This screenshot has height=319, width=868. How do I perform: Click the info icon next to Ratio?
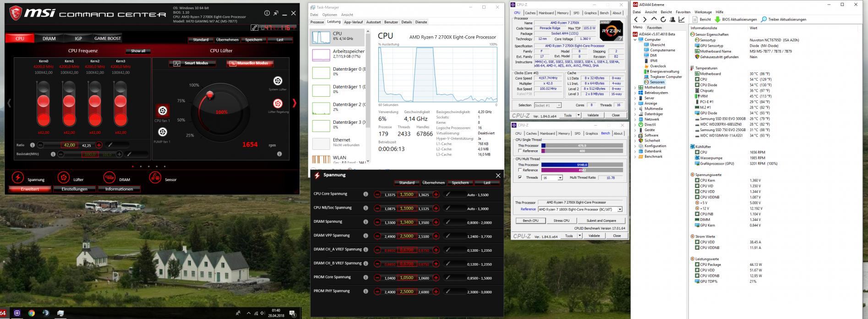click(33, 145)
